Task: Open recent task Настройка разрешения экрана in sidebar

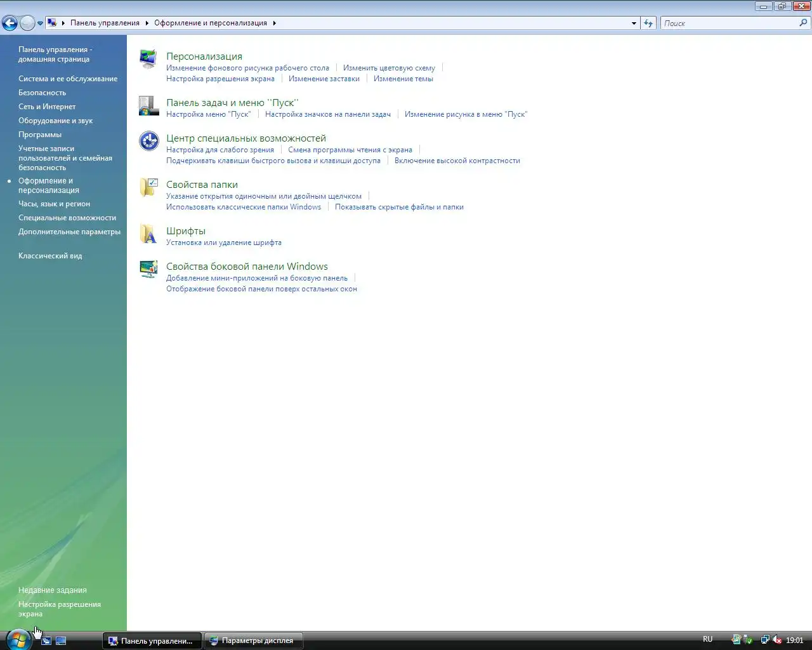Action: [x=60, y=609]
